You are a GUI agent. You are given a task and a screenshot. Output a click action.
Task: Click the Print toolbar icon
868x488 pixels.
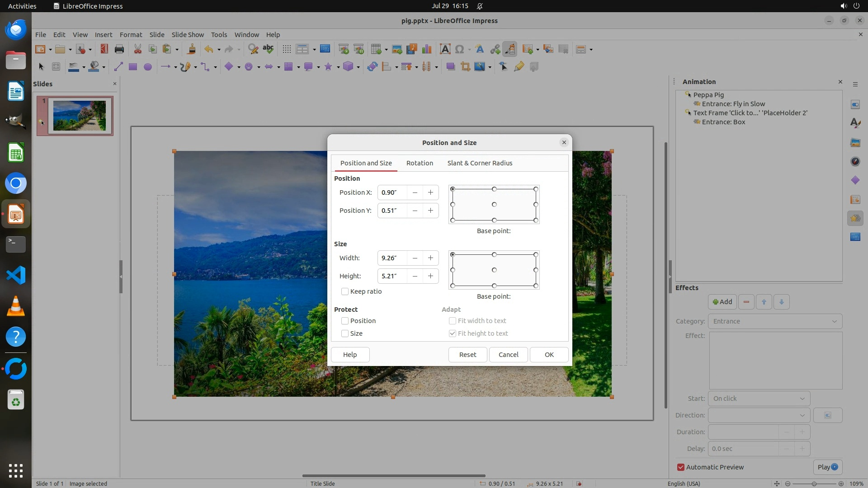tap(119, 49)
